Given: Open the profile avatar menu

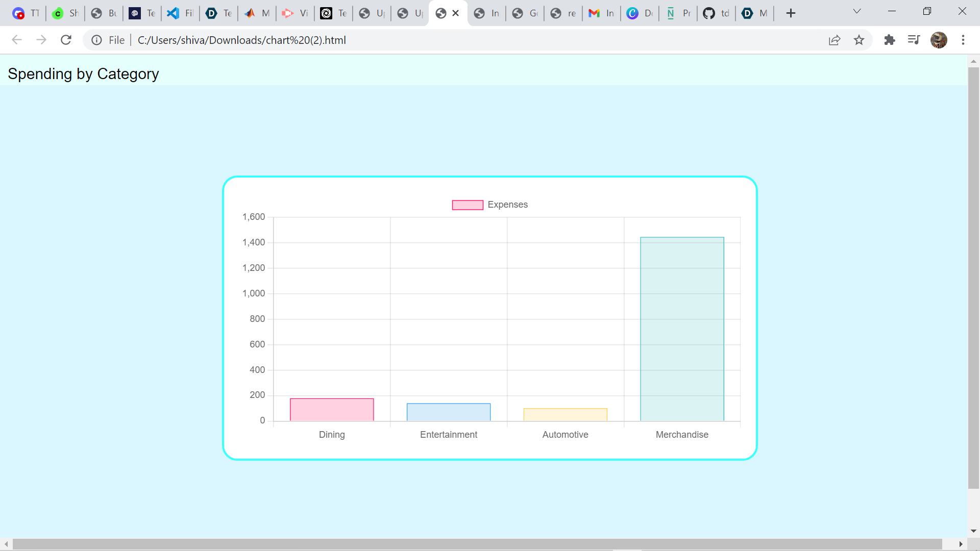Looking at the screenshot, I should [939, 40].
